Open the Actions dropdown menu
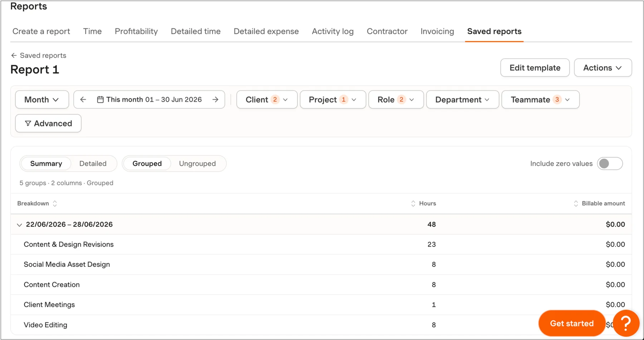Viewport: 644px width, 340px height. coord(603,68)
